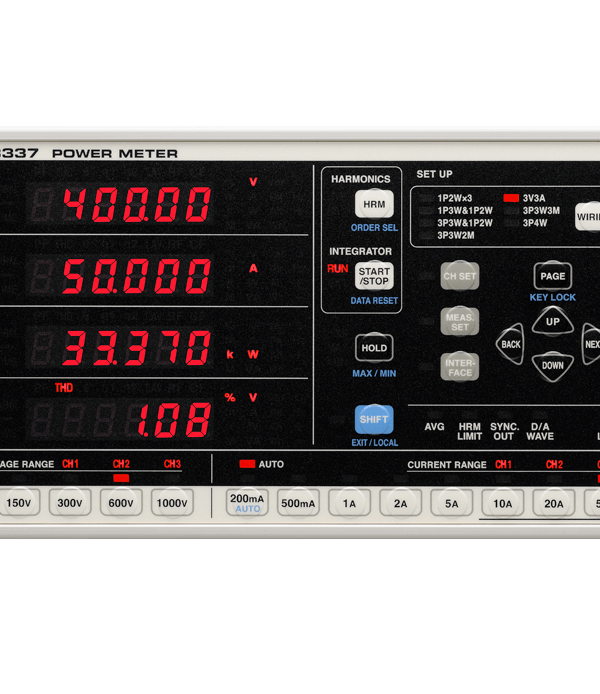Click the 1P3W&1P2W wiring mode label

pyautogui.click(x=465, y=211)
